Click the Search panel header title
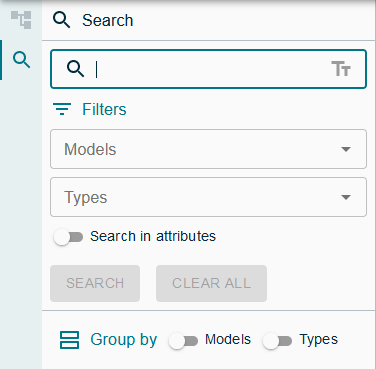 coord(108,20)
